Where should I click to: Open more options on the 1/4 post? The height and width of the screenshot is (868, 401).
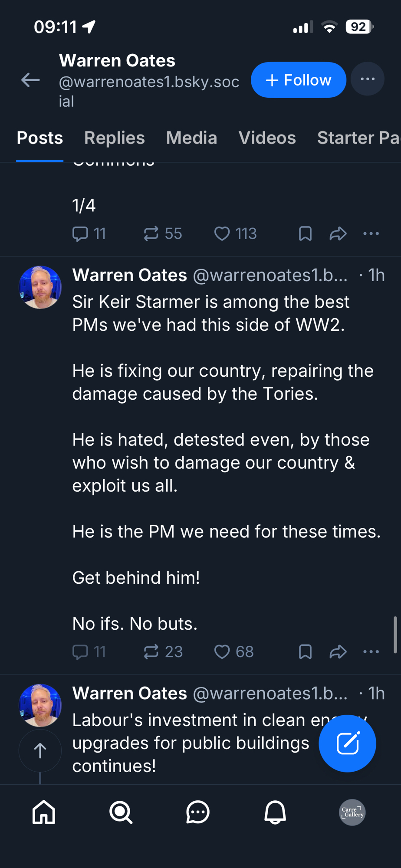tap(371, 234)
